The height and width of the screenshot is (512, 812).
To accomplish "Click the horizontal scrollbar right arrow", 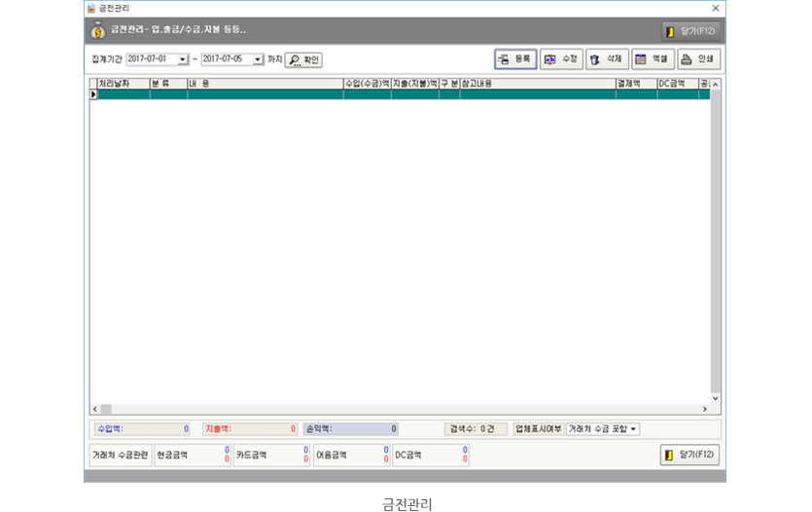I will click(704, 410).
